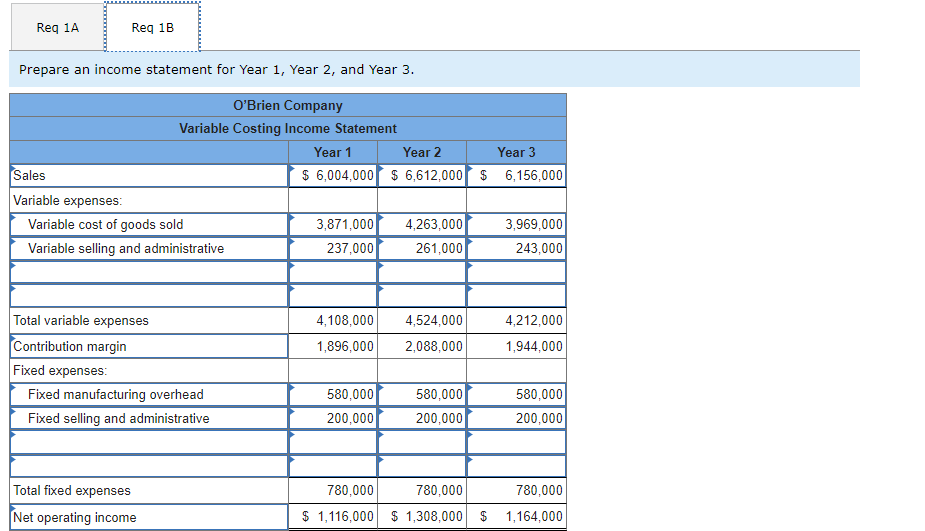Switch to the Req 1B tab
Screen dimensions: 925x531
152,28
